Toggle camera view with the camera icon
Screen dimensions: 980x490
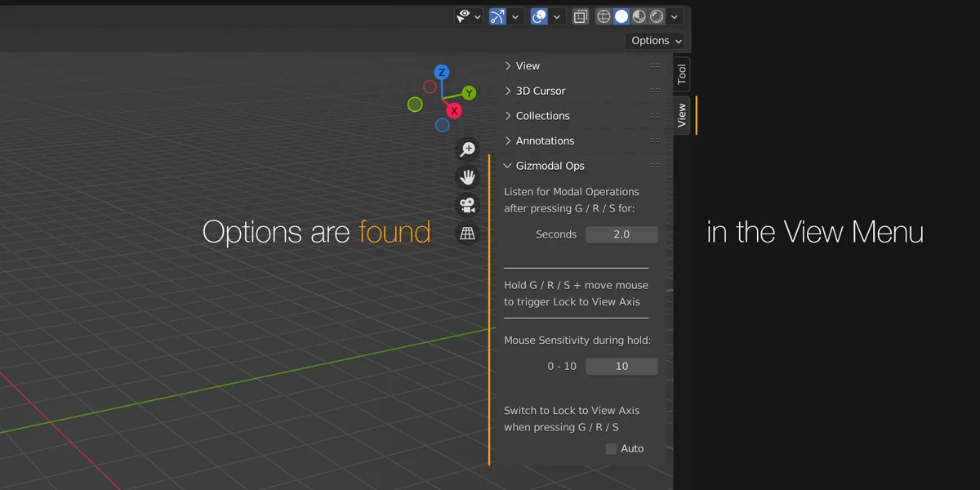pos(467,205)
